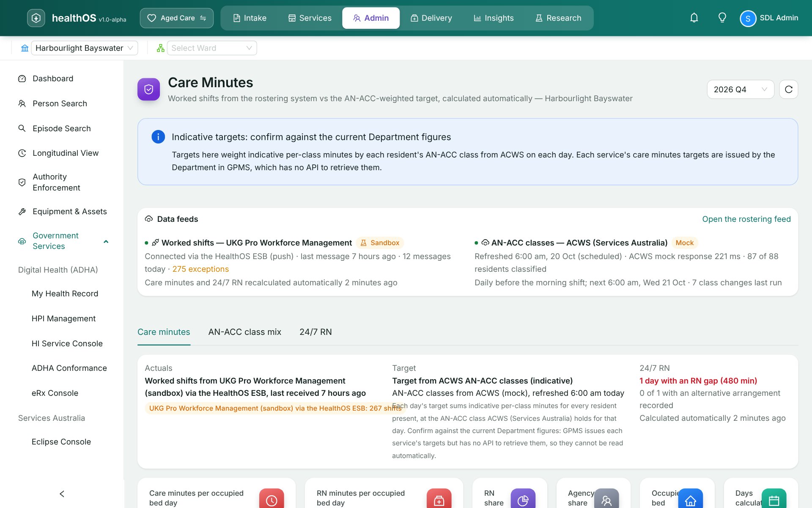This screenshot has height=508, width=812.
Task: Click the blue info icon in banner
Action: tap(158, 137)
